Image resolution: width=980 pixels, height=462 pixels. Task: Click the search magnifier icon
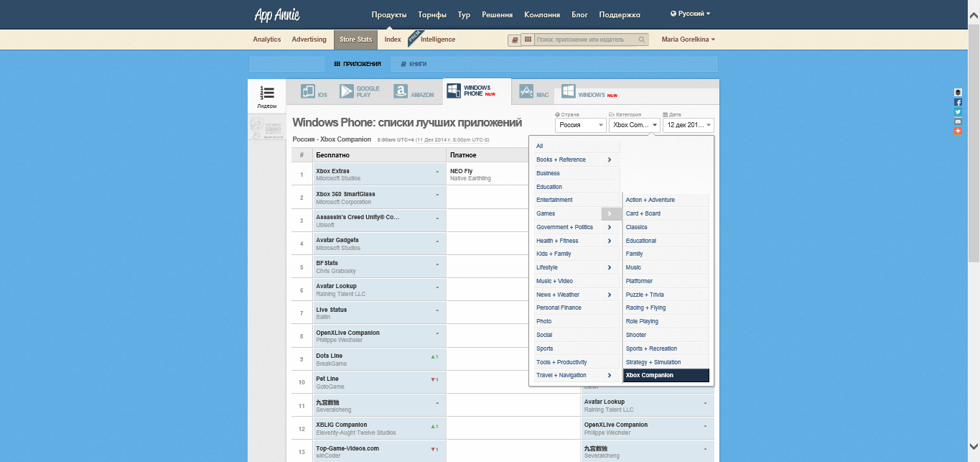pos(643,40)
